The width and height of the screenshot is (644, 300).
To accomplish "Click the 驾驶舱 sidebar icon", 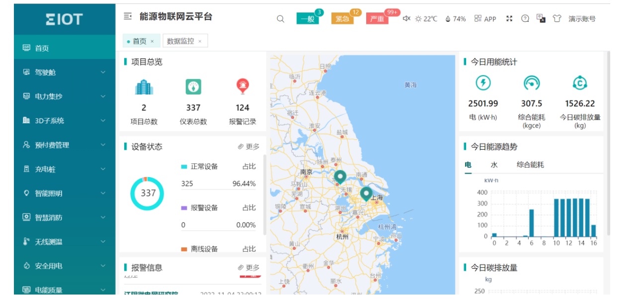I will [26, 72].
